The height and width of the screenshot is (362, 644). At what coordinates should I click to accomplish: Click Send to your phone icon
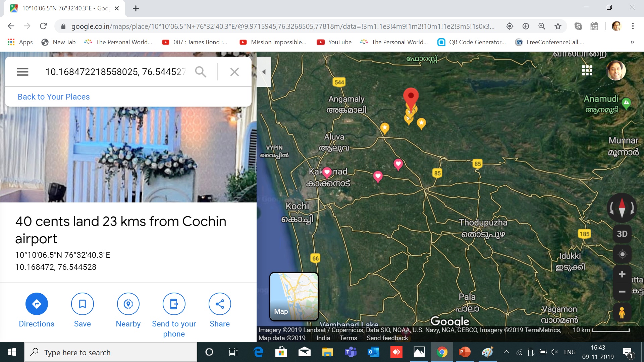pos(174,304)
